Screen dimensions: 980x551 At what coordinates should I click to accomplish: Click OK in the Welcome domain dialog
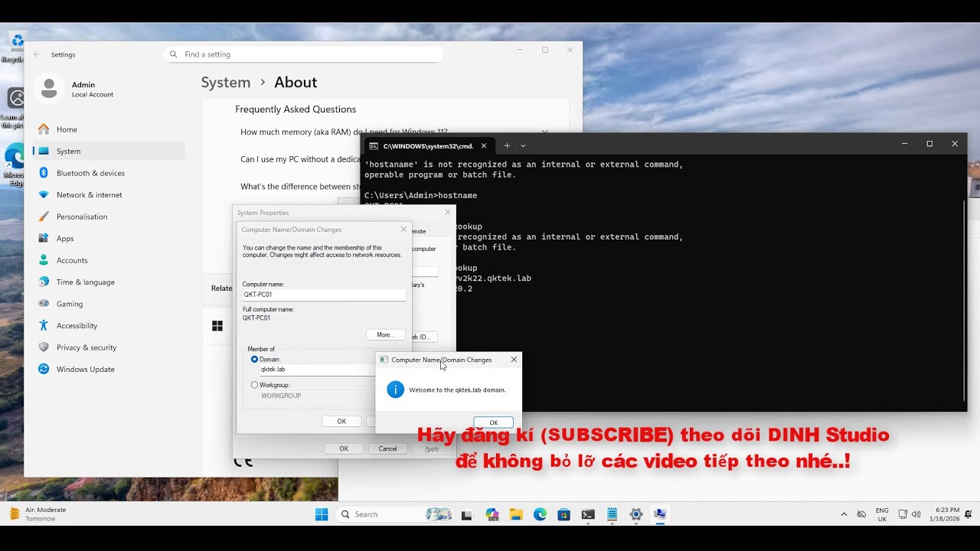[494, 422]
